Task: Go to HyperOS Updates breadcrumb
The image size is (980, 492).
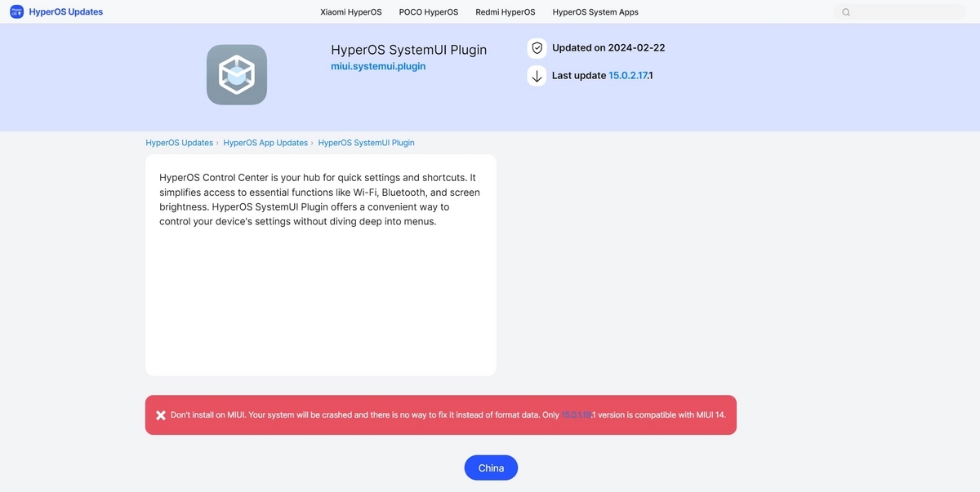Action: (180, 143)
